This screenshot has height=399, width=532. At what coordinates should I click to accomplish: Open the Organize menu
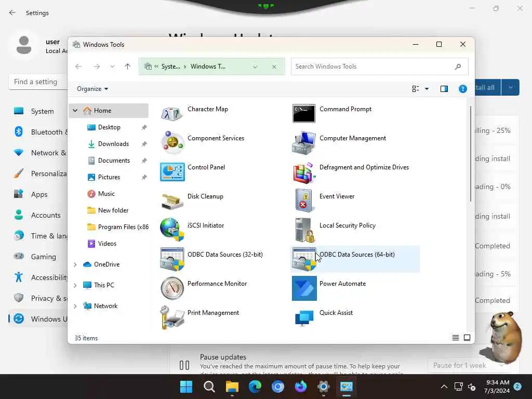click(92, 89)
